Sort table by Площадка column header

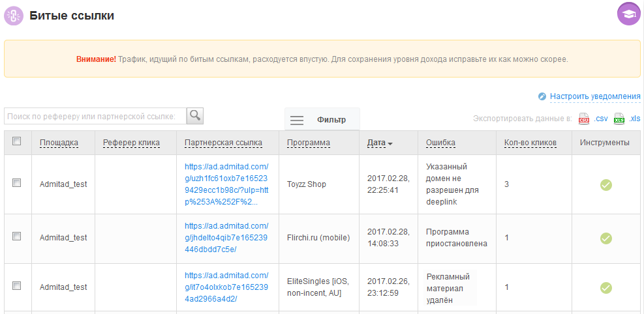coord(59,143)
